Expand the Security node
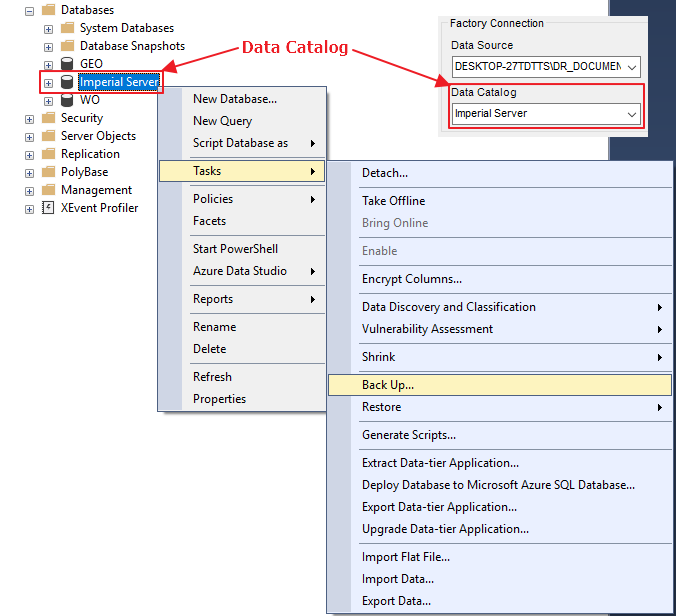This screenshot has width=676, height=616. 29,119
